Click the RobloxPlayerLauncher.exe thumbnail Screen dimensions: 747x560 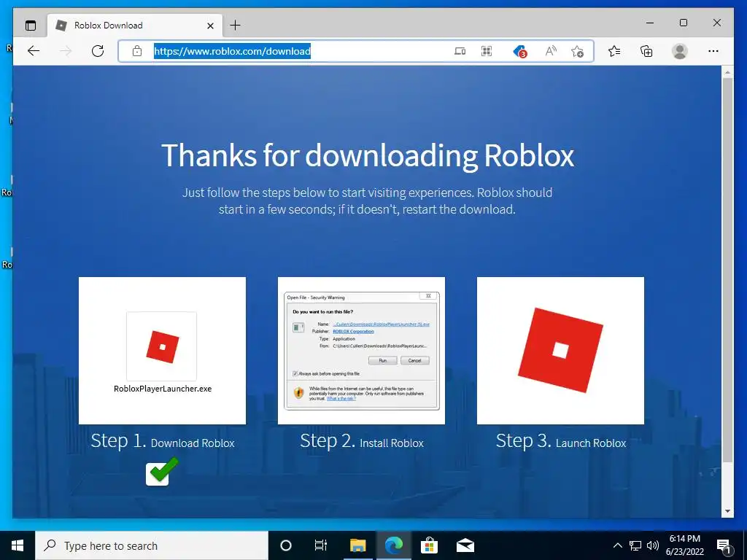point(163,351)
